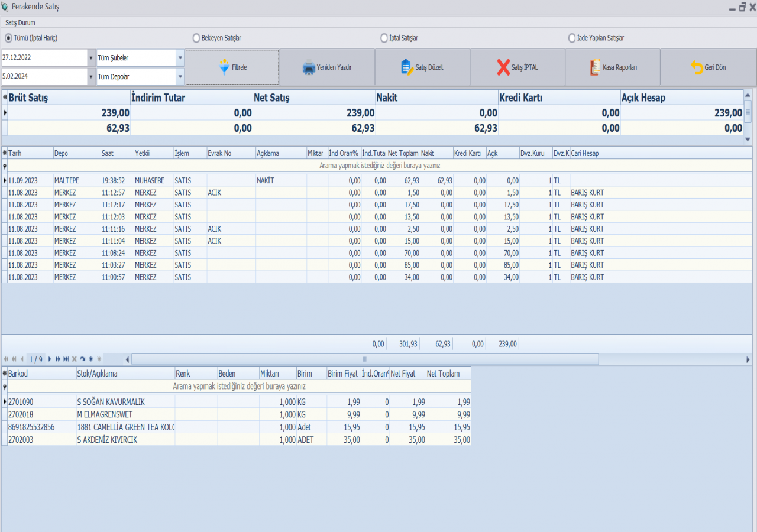
Task: Click the blue asterisk in record navigator
Action: click(x=91, y=359)
